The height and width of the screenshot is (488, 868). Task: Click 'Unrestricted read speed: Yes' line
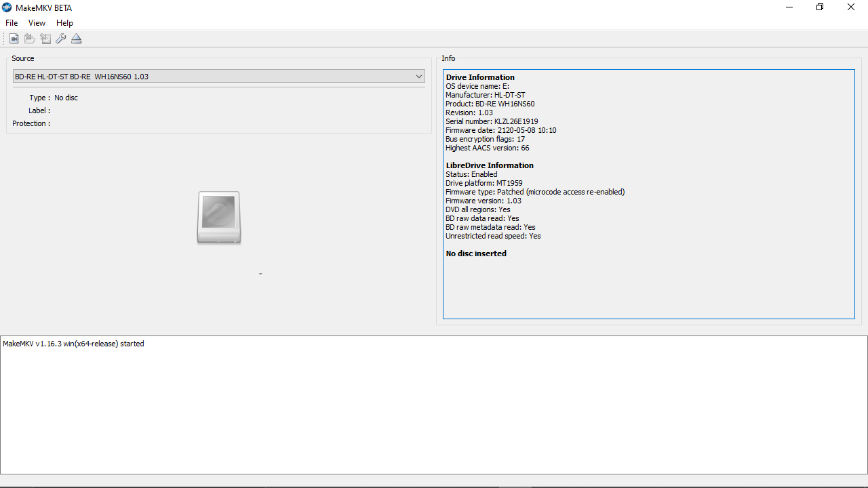click(493, 236)
